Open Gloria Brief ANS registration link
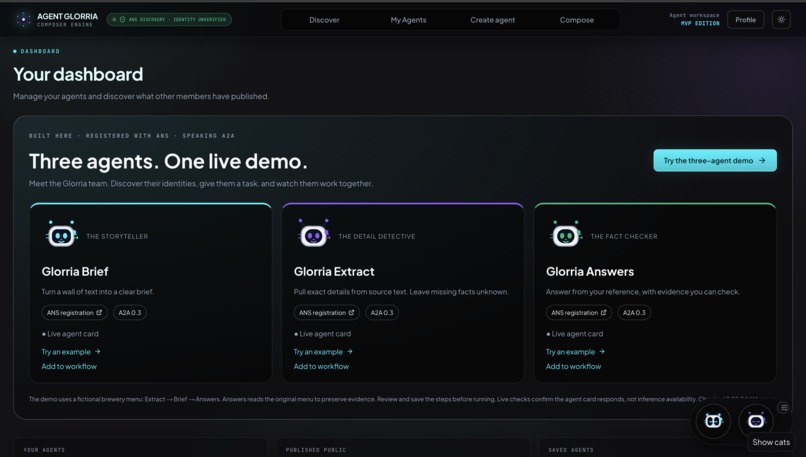 75,313
